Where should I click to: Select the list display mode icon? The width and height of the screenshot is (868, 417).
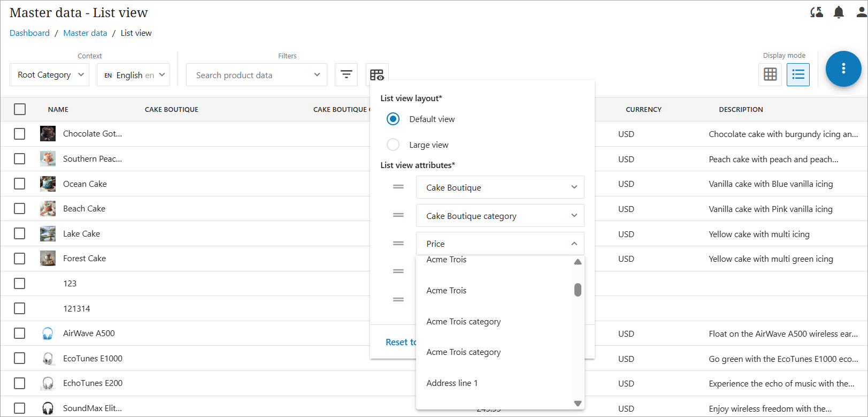click(x=798, y=74)
